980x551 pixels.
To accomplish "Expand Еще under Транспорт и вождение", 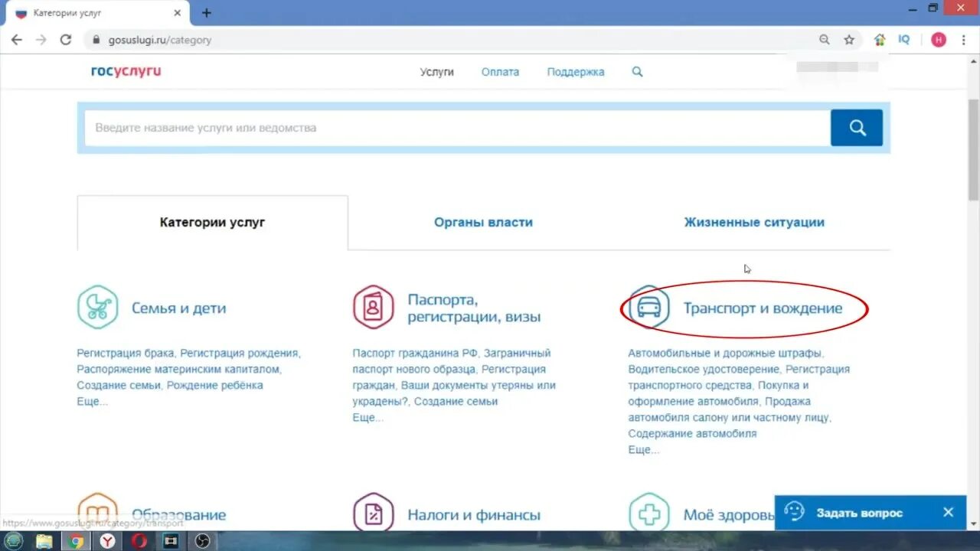I will point(644,449).
